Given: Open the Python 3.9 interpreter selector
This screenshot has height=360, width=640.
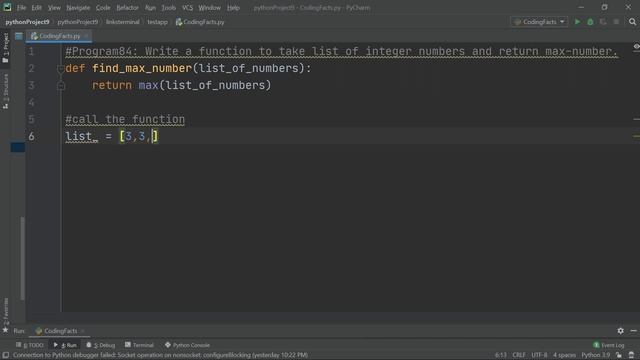Looking at the screenshot, I should coord(596,355).
